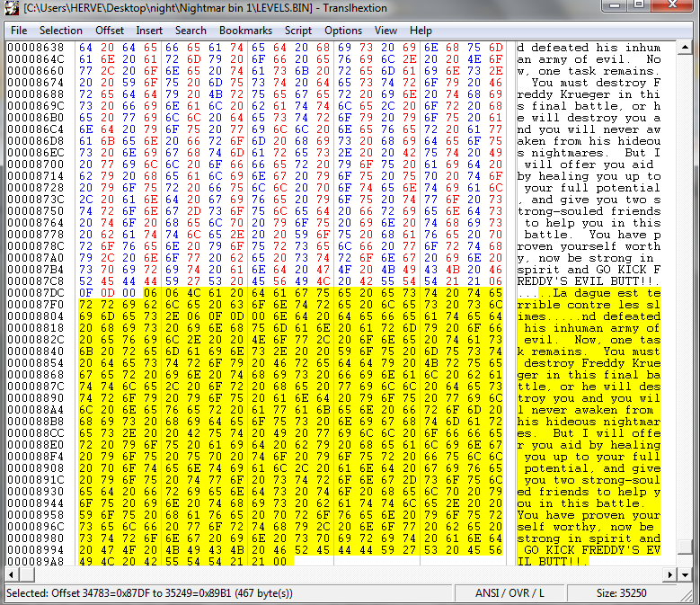Open the Options menu
700x605 pixels.
[343, 31]
